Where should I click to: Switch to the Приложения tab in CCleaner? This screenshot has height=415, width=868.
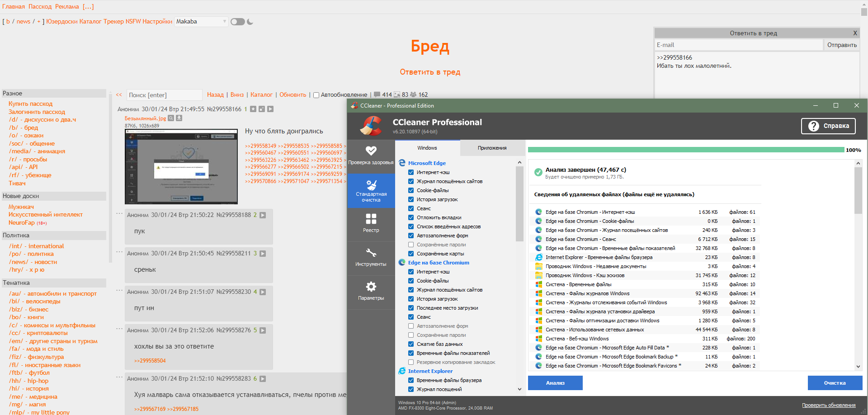pyautogui.click(x=492, y=148)
